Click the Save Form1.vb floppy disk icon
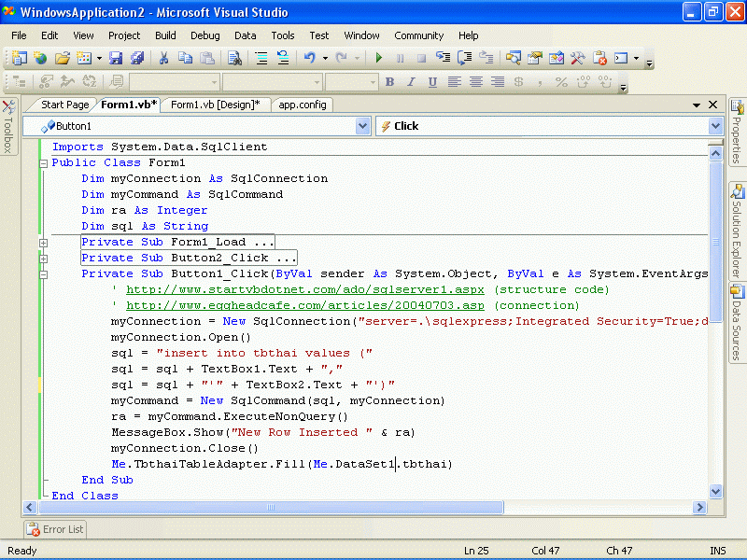Image resolution: width=747 pixels, height=560 pixels. (116, 58)
